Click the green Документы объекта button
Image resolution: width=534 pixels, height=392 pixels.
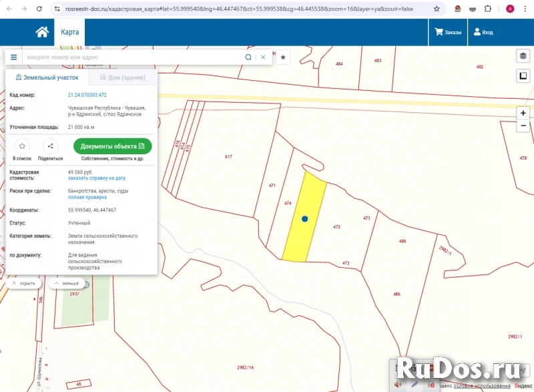coord(113,146)
